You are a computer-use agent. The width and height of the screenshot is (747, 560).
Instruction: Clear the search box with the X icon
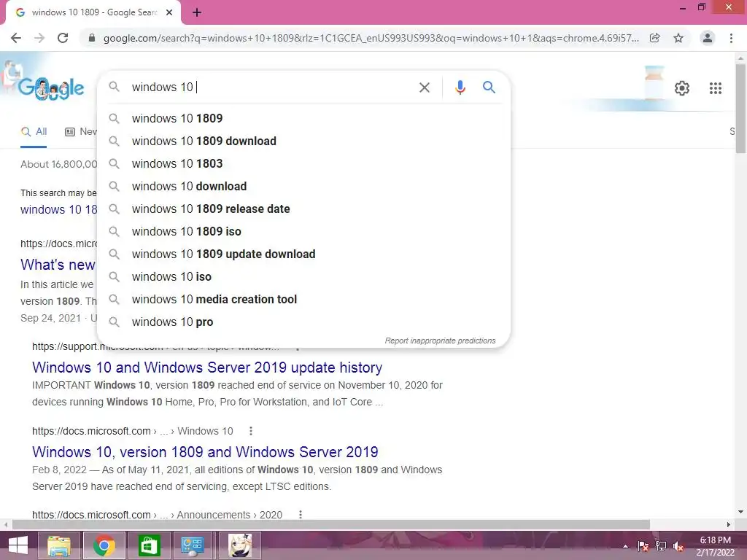pos(424,87)
